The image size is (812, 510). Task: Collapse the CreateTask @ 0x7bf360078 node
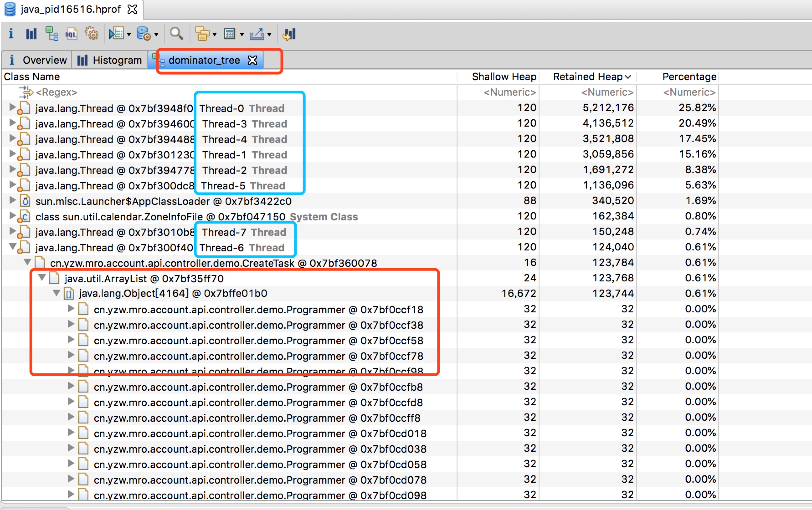pyautogui.click(x=27, y=262)
